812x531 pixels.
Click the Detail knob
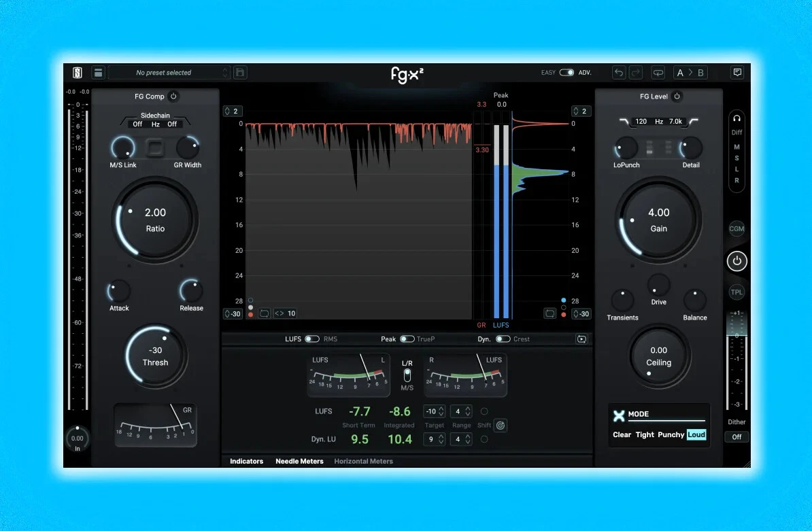pyautogui.click(x=691, y=148)
